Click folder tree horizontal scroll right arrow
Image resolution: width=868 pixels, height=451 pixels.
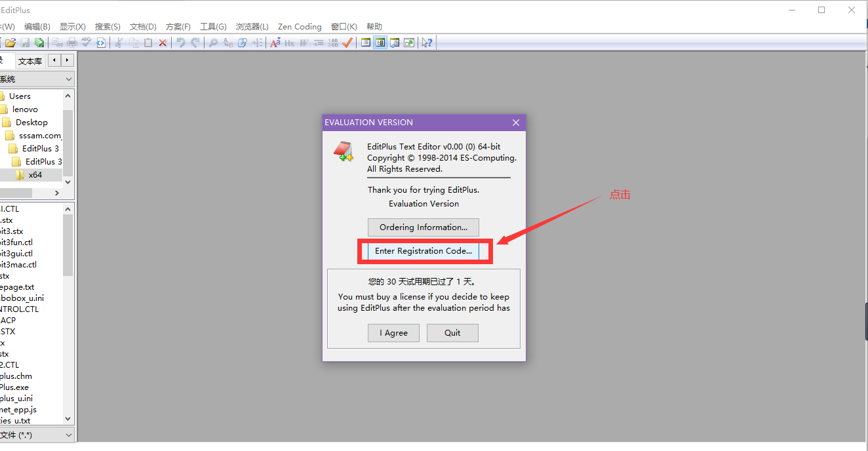(x=57, y=193)
